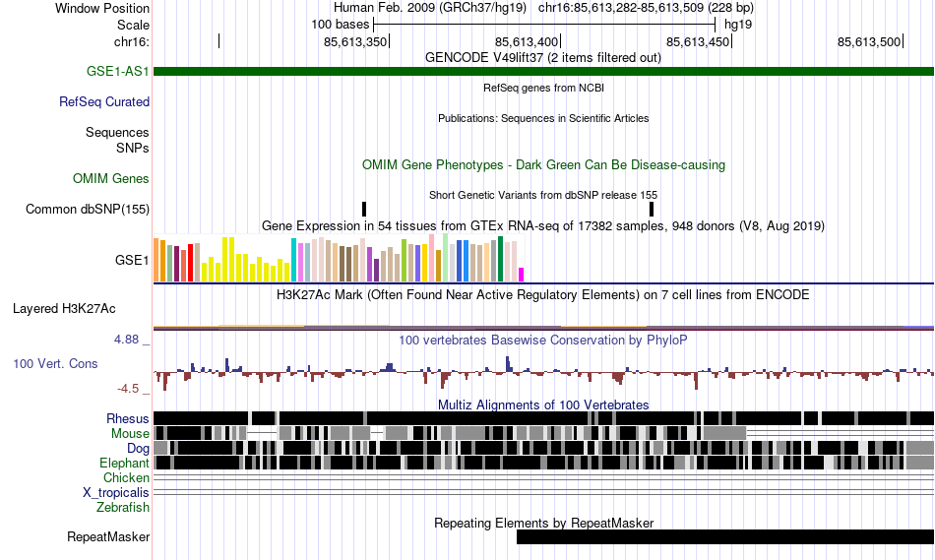
Task: Click the Sequences SNPs track label
Action: (117, 140)
